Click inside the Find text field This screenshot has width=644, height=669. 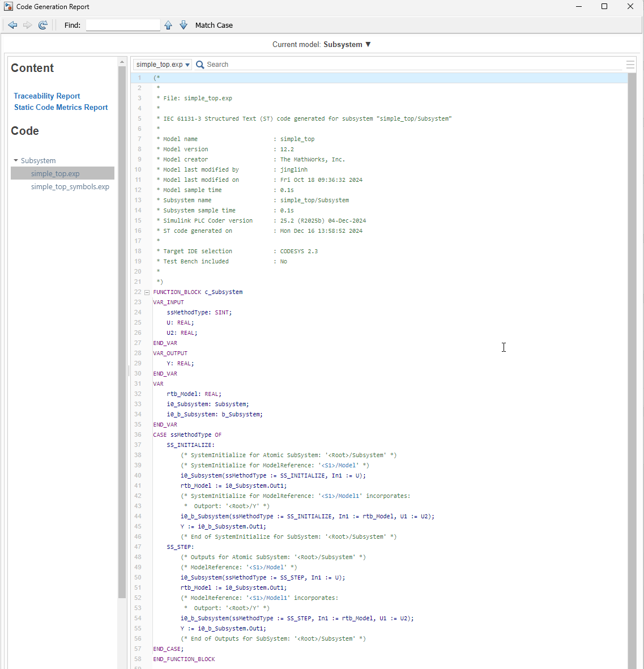[123, 25]
